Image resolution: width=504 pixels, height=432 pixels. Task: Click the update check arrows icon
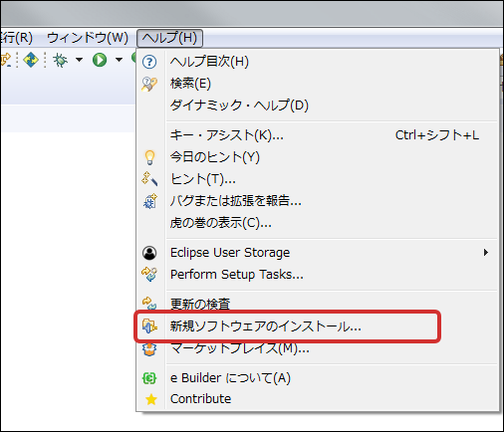149,304
